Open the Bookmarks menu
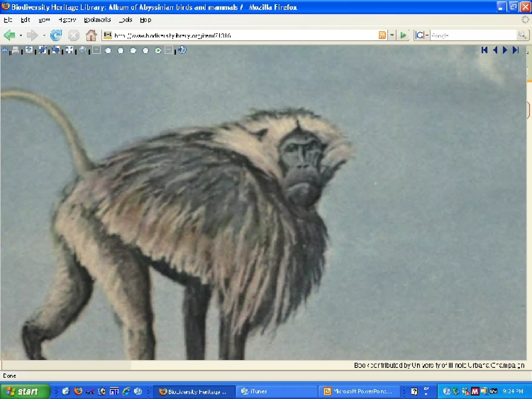The image size is (532, 399). [x=97, y=20]
